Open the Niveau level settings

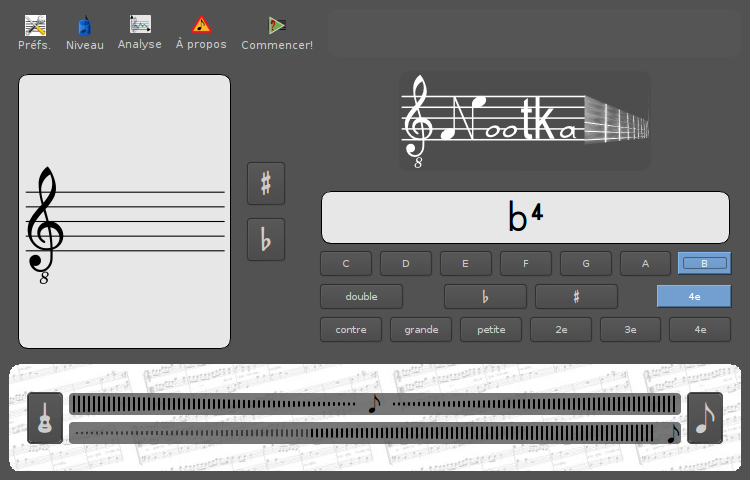[85, 33]
